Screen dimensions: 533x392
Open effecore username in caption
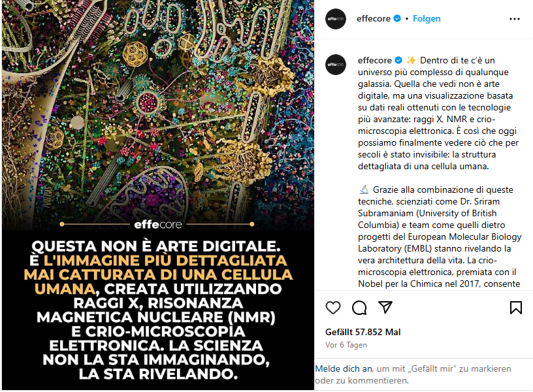pyautogui.click(x=374, y=60)
